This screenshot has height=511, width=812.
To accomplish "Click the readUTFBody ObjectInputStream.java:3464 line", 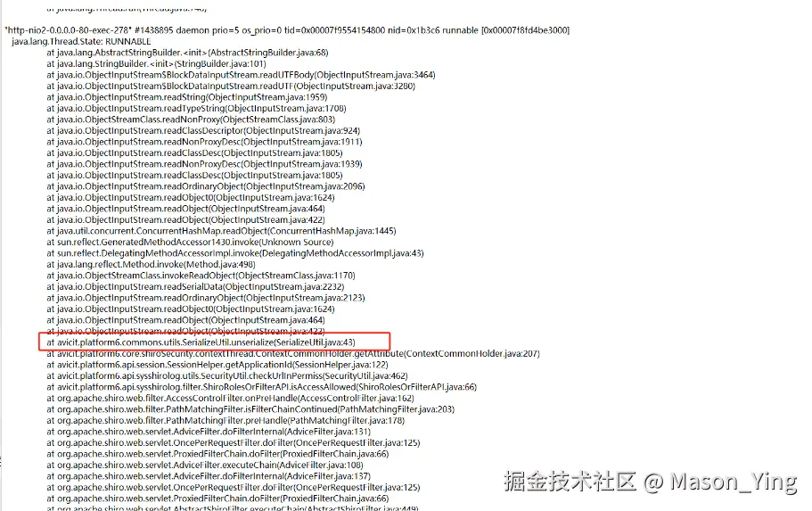I will point(241,75).
